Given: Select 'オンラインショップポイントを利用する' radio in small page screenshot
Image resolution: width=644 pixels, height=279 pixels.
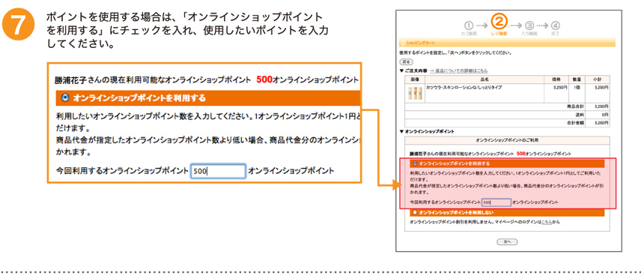Looking at the screenshot, I should 415,163.
